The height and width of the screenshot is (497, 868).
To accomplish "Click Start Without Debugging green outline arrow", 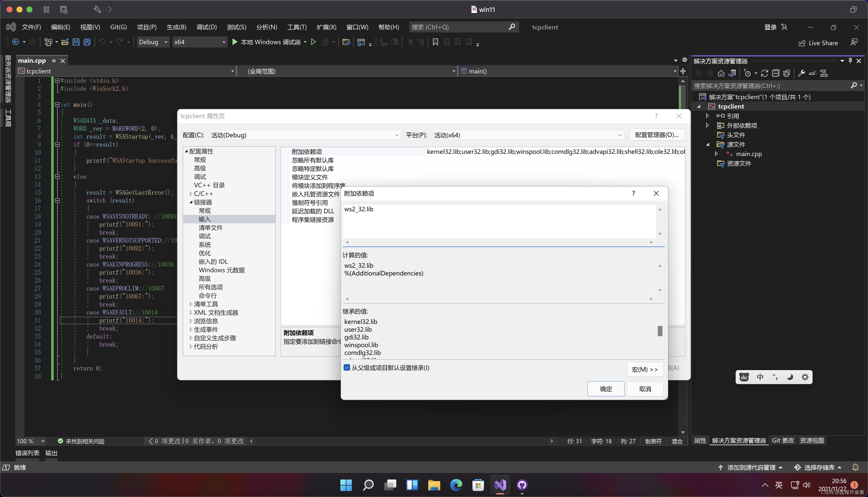I will 313,42.
